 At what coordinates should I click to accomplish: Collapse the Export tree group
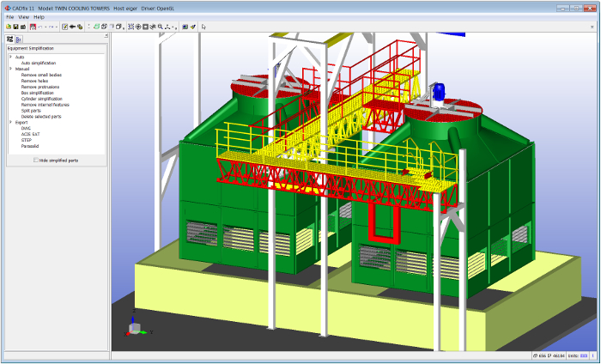pos(10,123)
